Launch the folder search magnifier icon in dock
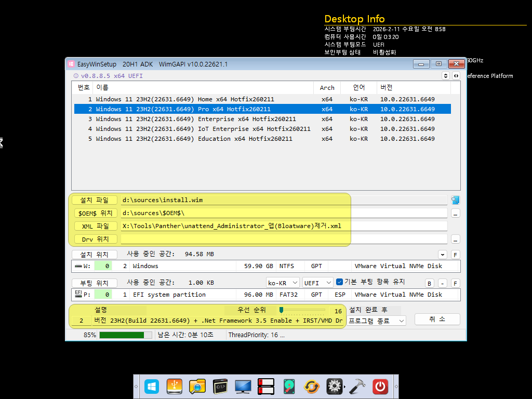532x399 pixels. pos(197,387)
